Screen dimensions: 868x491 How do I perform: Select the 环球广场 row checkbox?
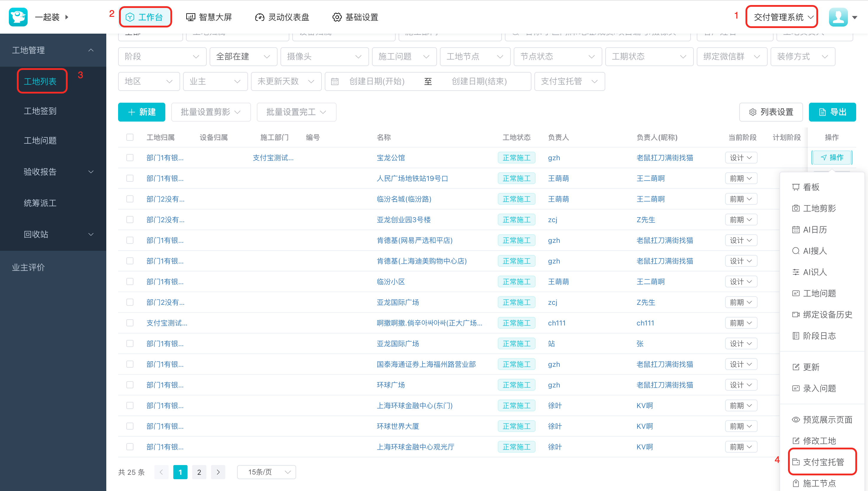pyautogui.click(x=130, y=385)
